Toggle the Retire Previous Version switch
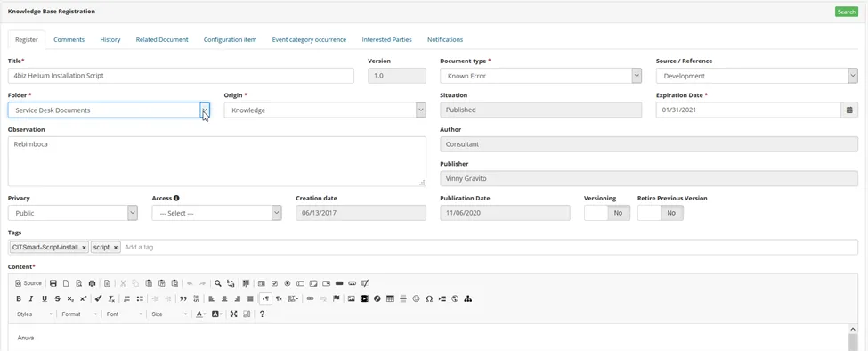 (x=661, y=213)
